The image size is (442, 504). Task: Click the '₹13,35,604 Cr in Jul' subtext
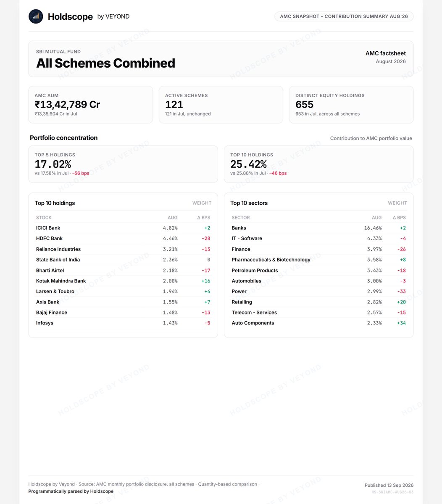click(x=56, y=114)
